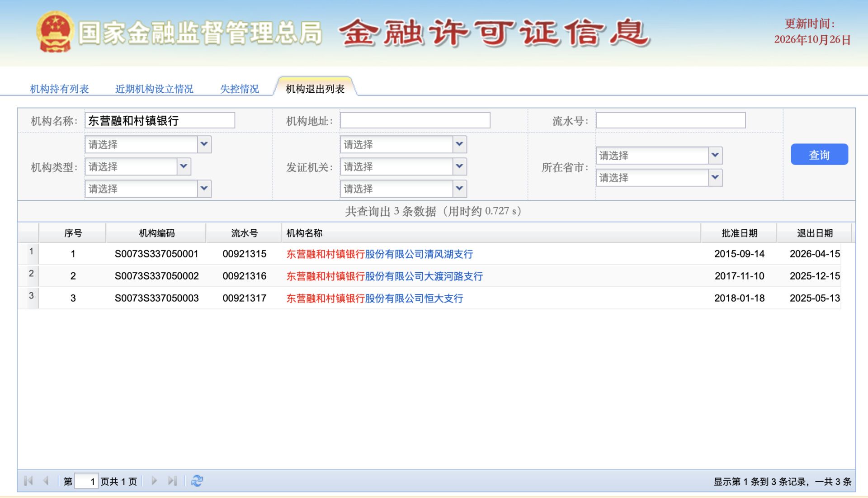Viewport: 868px width, 498px height.
Task: Sort by 批准日期 column header
Action: [x=739, y=233]
